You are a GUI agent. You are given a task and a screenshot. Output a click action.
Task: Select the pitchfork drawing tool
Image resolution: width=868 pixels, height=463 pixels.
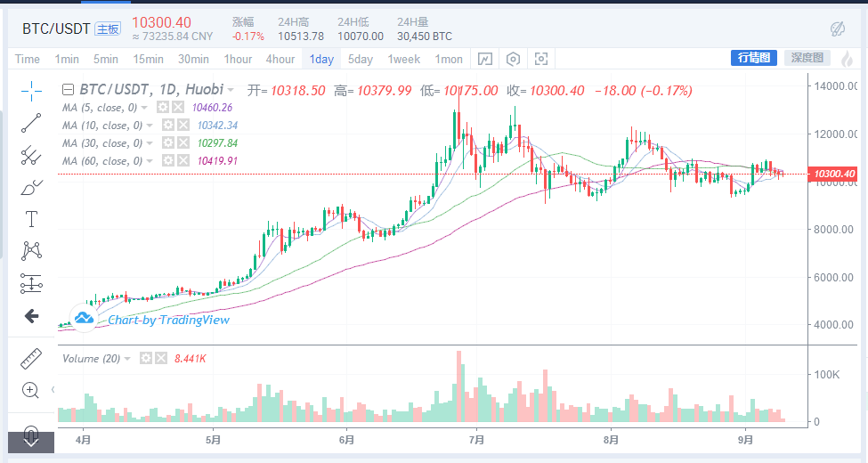[x=31, y=156]
